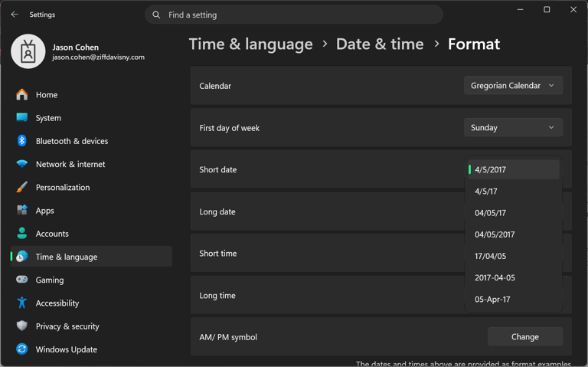Click the Change button for AM/PM symbol
The width and height of the screenshot is (588, 367).
(525, 336)
